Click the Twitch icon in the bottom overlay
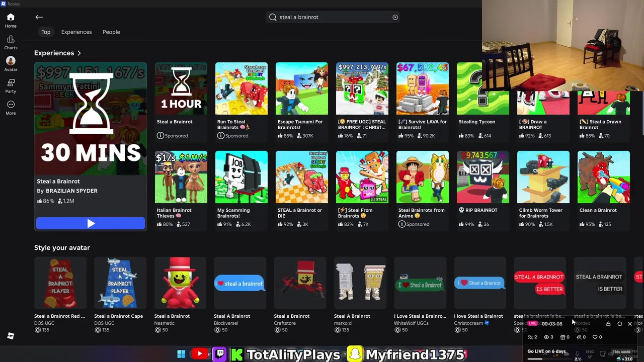The height and width of the screenshot is (362, 644). pyautogui.click(x=220, y=354)
